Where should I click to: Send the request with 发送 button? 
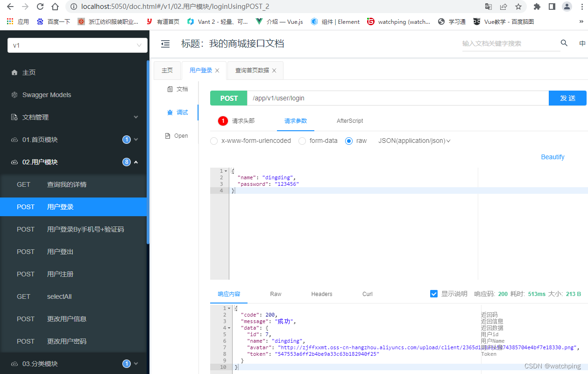click(567, 98)
